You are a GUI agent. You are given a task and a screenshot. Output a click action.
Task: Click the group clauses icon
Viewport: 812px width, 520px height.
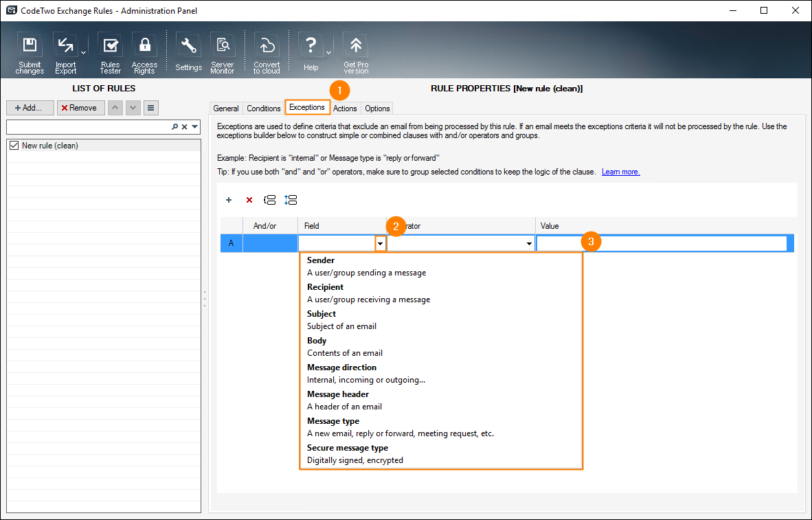pos(269,200)
